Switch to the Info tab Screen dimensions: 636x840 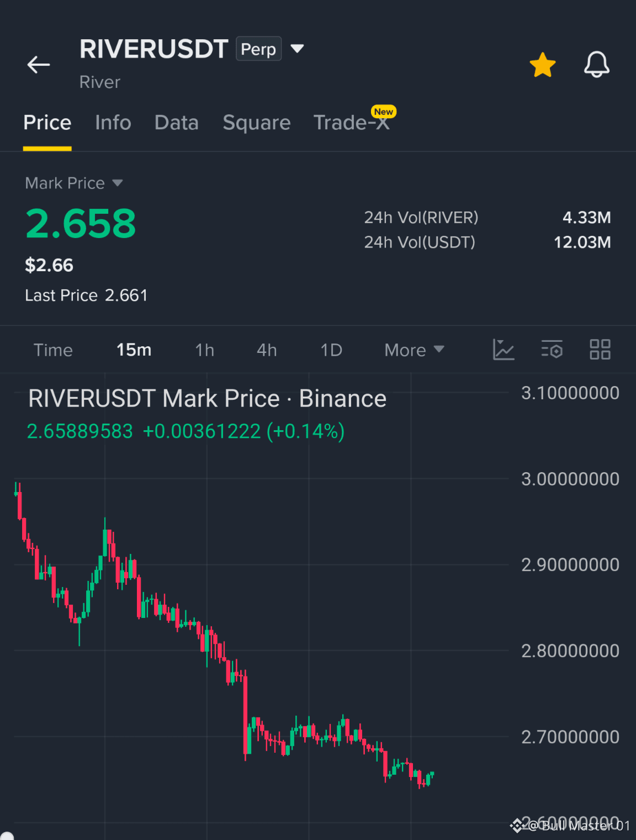(113, 123)
